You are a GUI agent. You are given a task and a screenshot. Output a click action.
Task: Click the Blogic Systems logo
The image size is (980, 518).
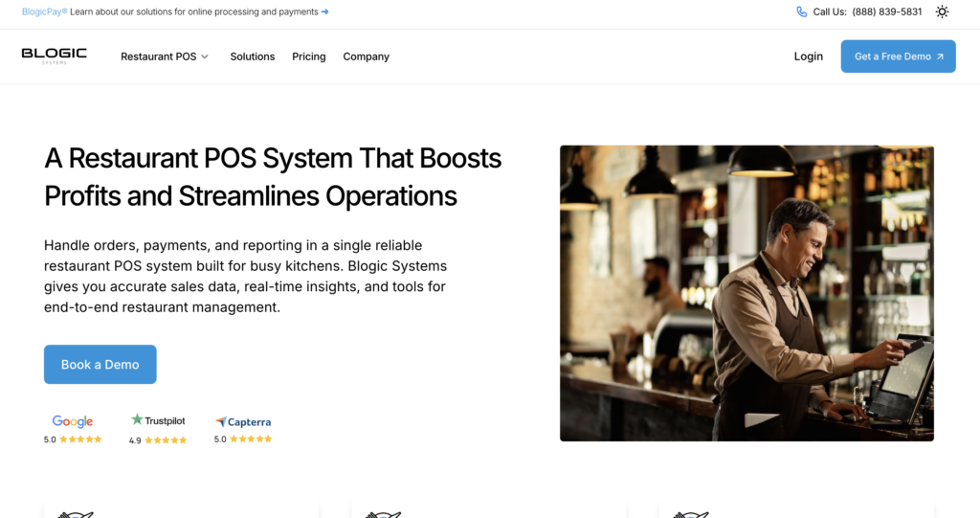(55, 56)
